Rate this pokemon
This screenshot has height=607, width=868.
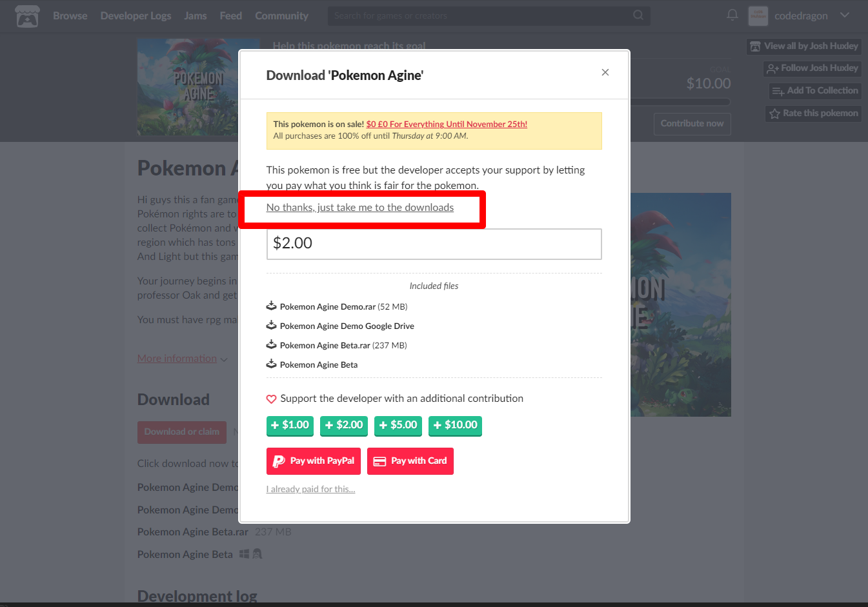point(814,114)
